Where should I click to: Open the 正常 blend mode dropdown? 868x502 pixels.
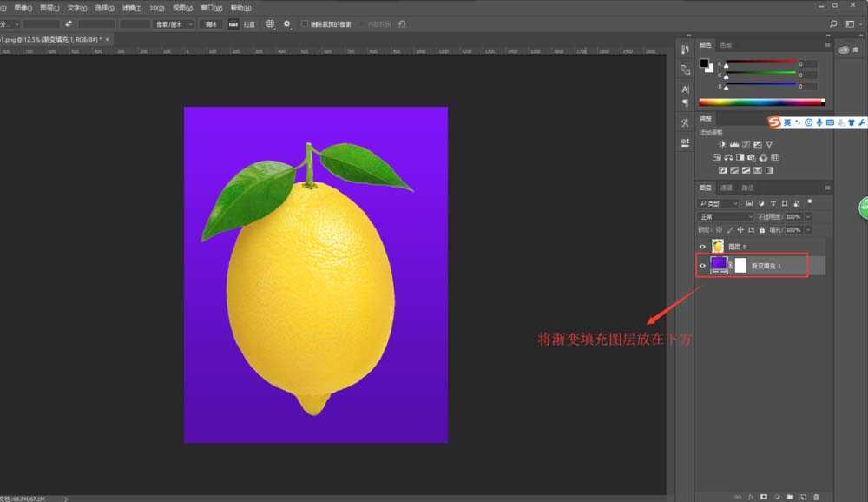coord(726,216)
